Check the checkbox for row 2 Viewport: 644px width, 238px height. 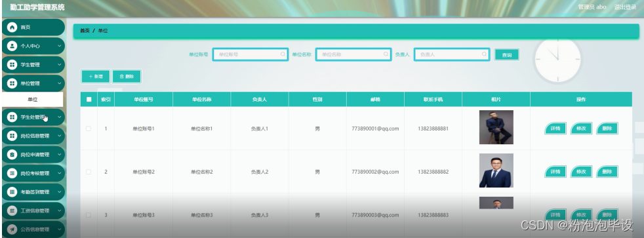89,172
